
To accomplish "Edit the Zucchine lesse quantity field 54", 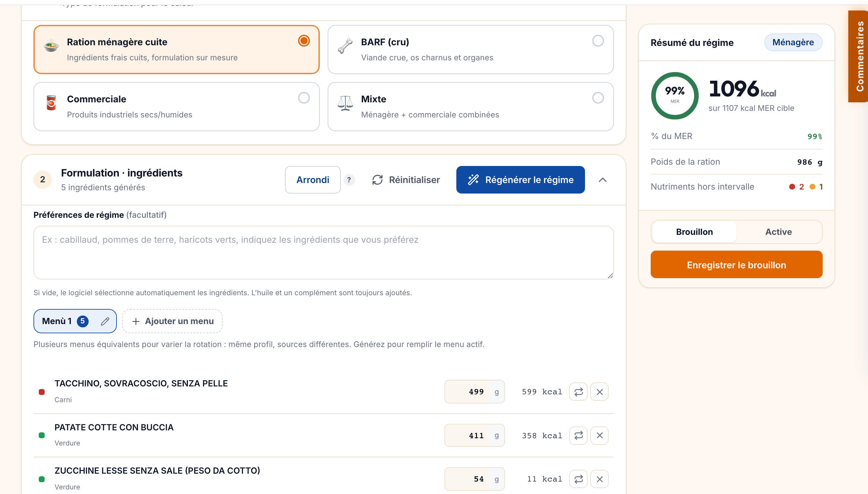I will (x=474, y=479).
